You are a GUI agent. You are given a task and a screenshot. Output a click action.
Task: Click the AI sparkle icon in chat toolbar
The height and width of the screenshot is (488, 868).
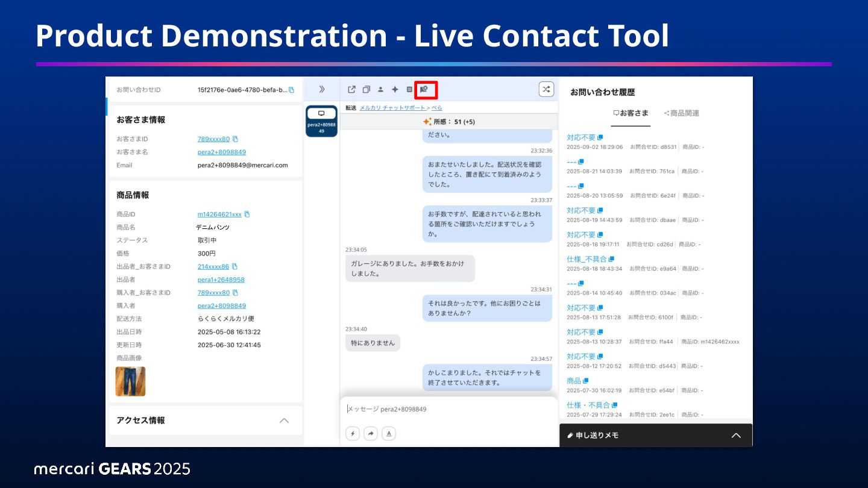[395, 89]
